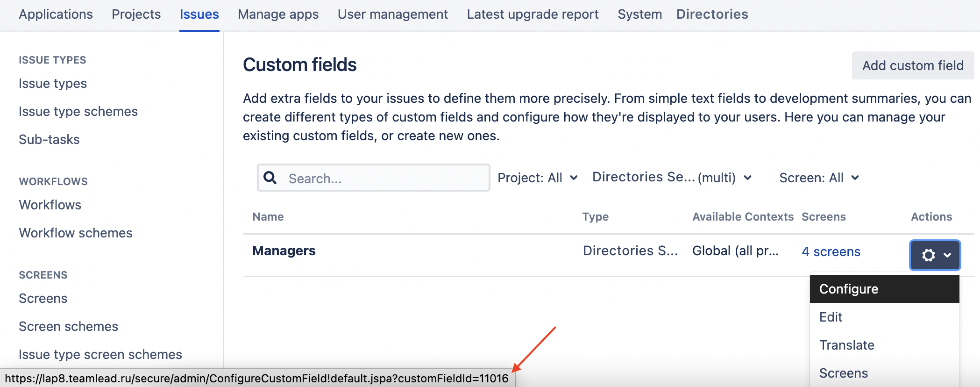The height and width of the screenshot is (387, 980).
Task: Choose Edit in the actions menu
Action: click(831, 317)
